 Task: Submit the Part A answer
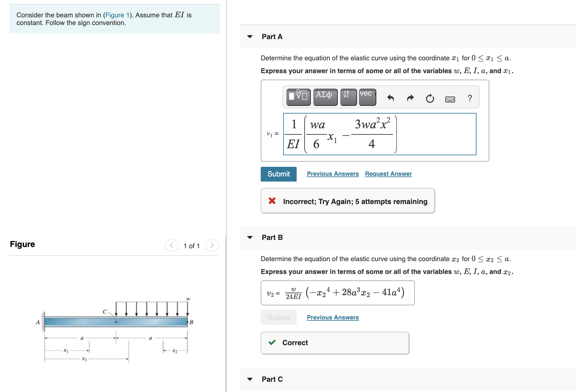(278, 174)
